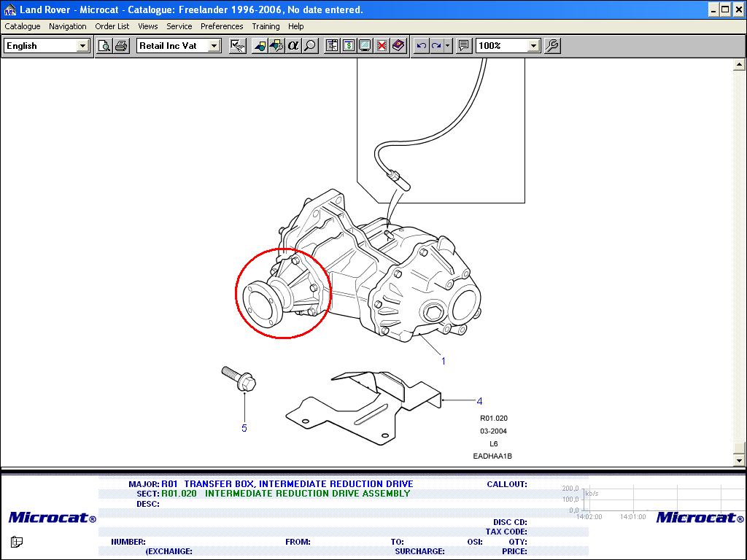Click the scroll down arrow of diagram
The image size is (747, 560).
(x=738, y=460)
